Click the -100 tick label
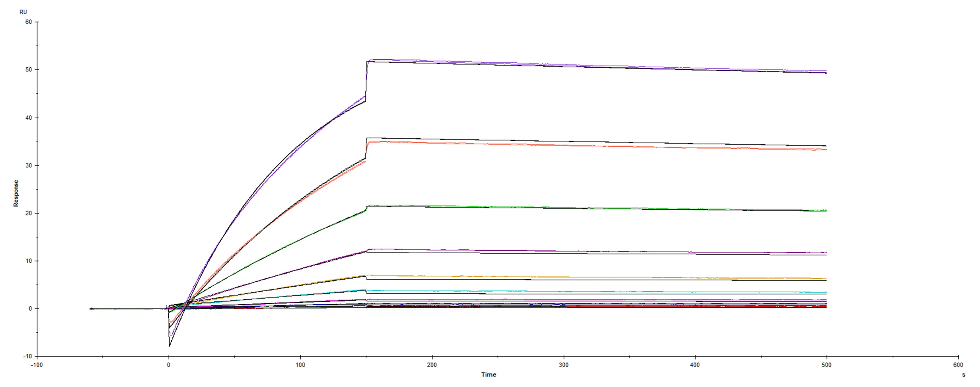 (37, 365)
